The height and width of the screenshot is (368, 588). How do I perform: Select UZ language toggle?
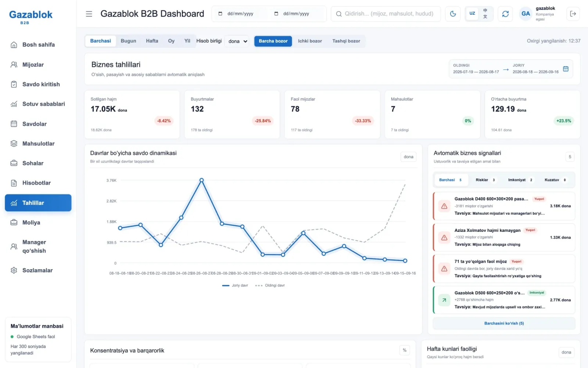point(472,14)
